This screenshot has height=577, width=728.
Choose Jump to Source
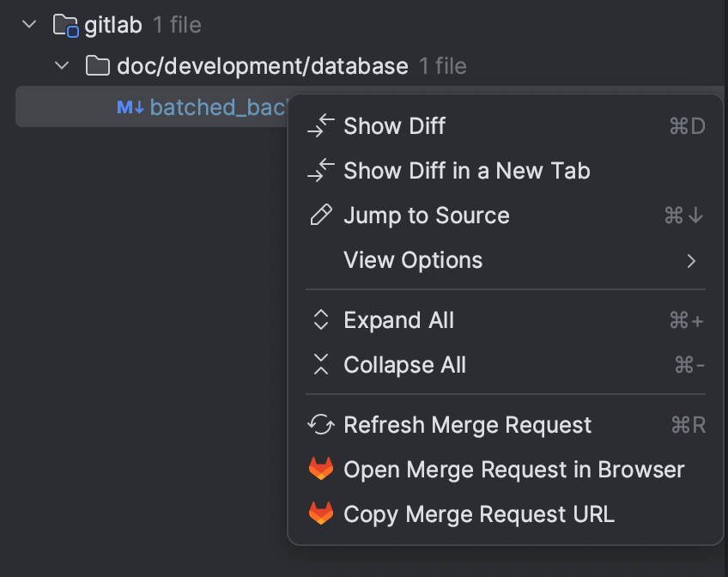tap(427, 215)
